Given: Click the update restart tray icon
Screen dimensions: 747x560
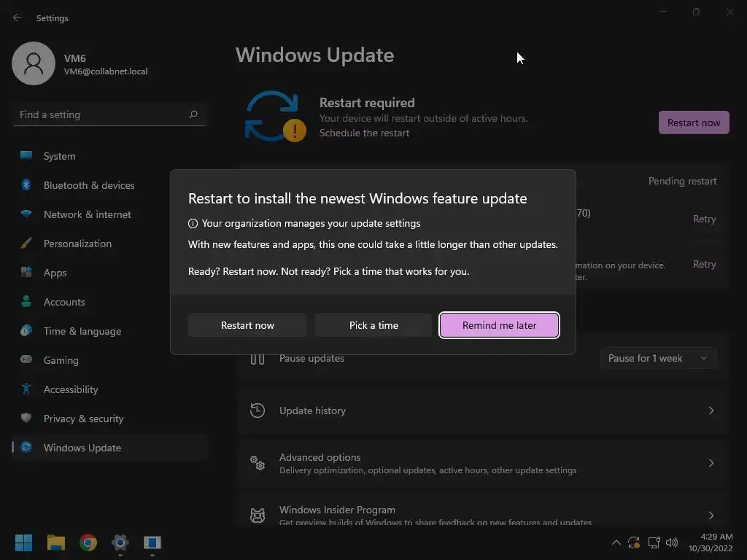Looking at the screenshot, I should [x=634, y=542].
